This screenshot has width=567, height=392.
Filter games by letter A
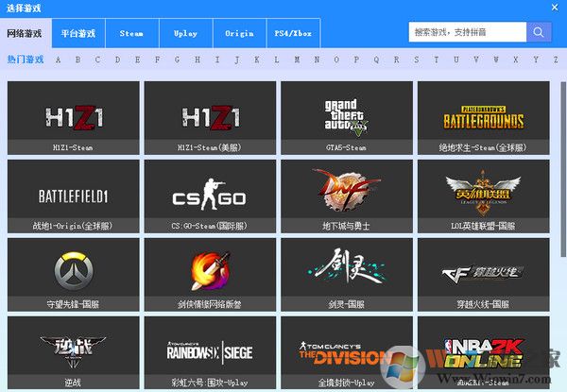click(59, 60)
